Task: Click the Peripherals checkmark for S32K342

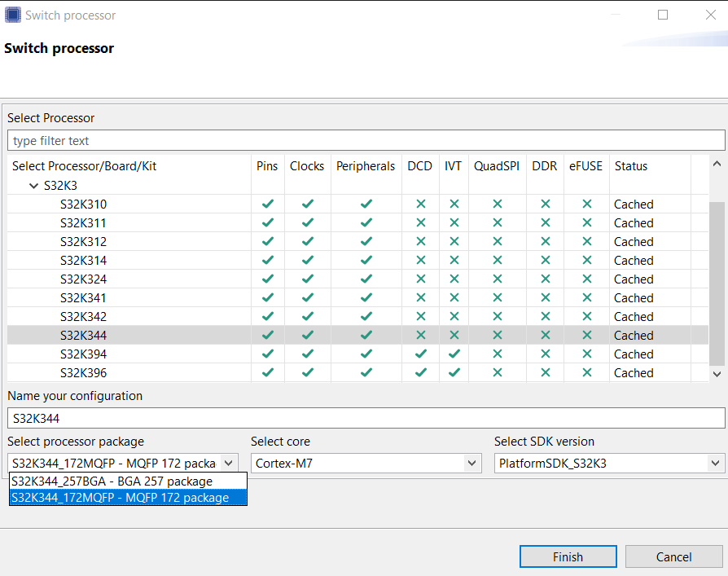Action: pos(366,317)
